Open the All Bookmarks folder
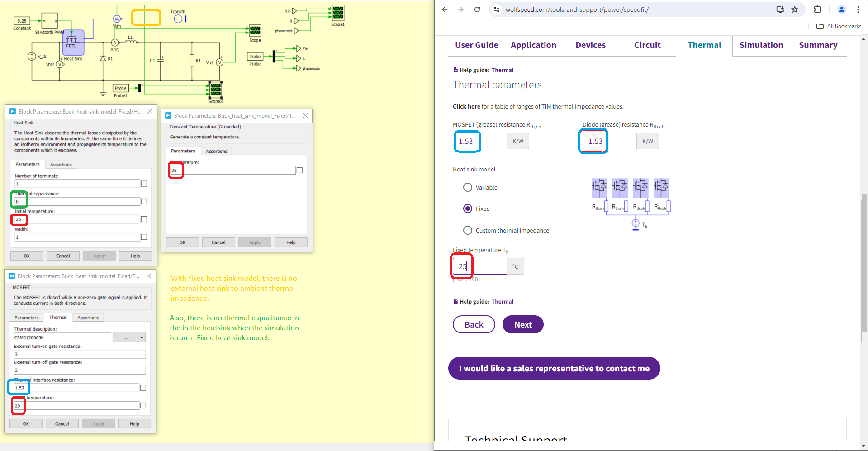 pos(839,26)
